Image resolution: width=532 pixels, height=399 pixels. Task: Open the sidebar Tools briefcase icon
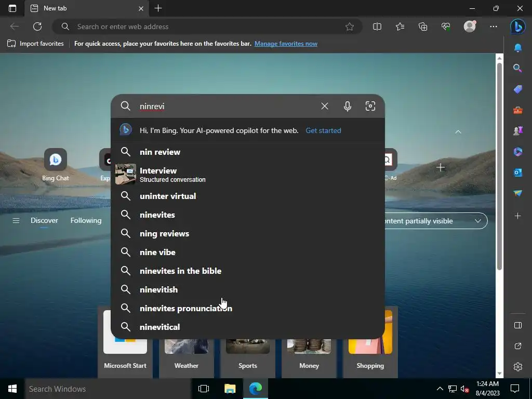(x=518, y=110)
